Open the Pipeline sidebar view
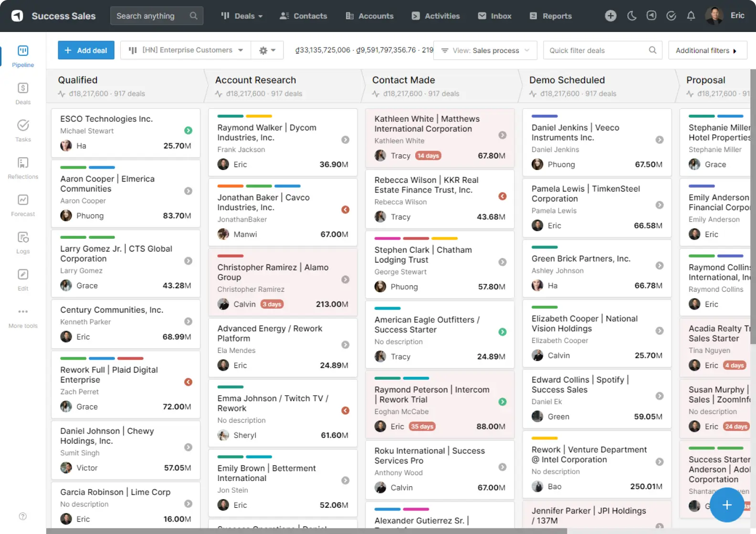 (23, 56)
